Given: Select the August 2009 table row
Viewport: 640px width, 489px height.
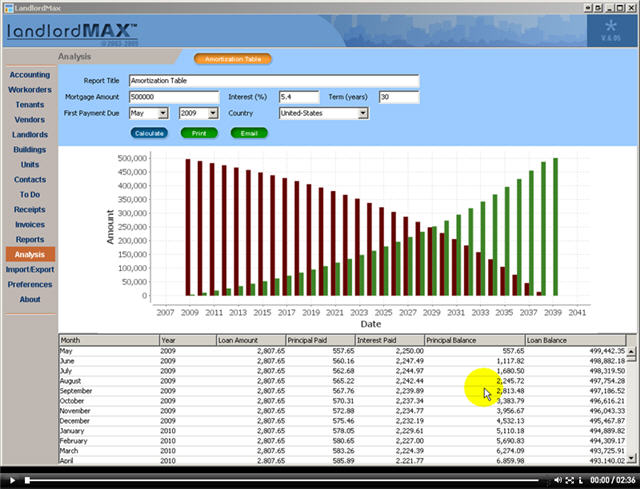Looking at the screenshot, I should (342, 381).
